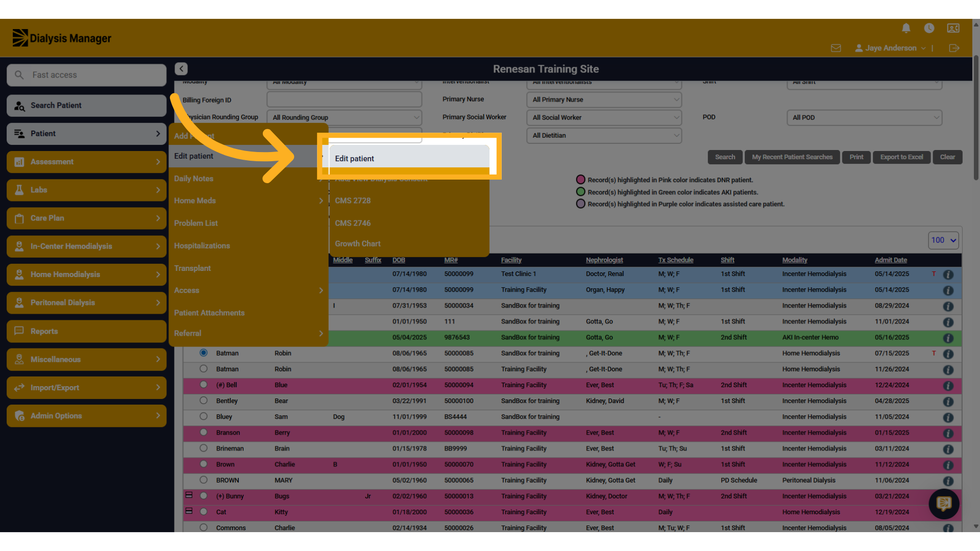980x551 pixels.
Task: Click the Billing Foreign ID input field
Action: tap(344, 99)
